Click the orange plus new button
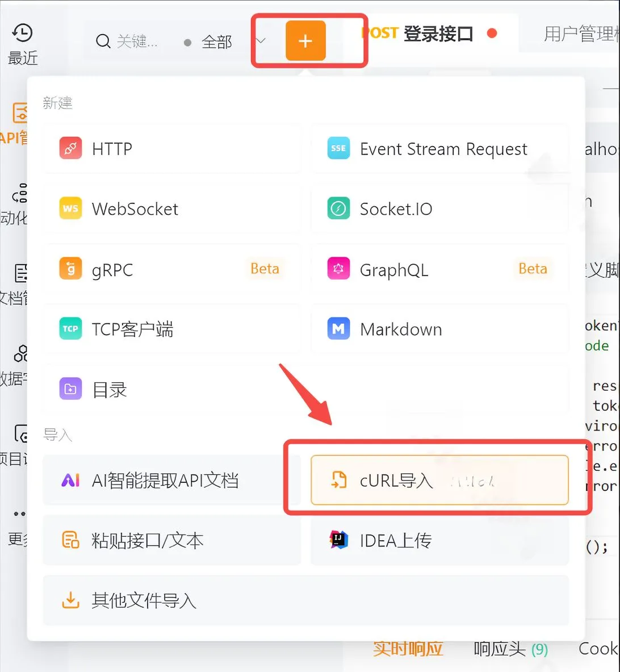This screenshot has height=672, width=620. coord(305,41)
